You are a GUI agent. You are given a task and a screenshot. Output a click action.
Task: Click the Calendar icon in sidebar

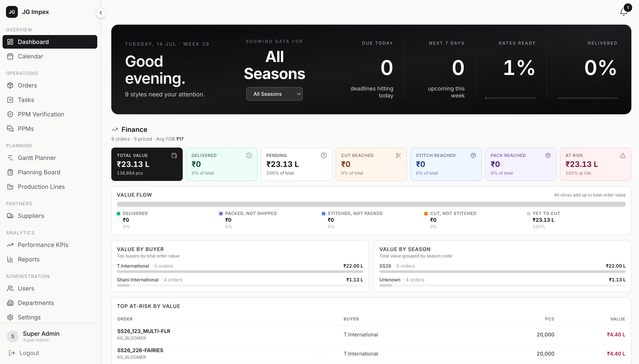click(10, 56)
